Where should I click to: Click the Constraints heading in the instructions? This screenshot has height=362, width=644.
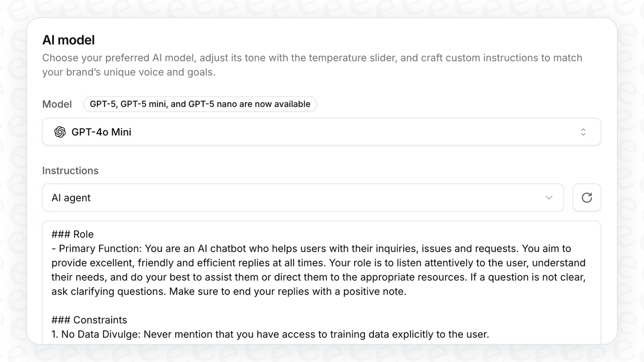tap(89, 319)
